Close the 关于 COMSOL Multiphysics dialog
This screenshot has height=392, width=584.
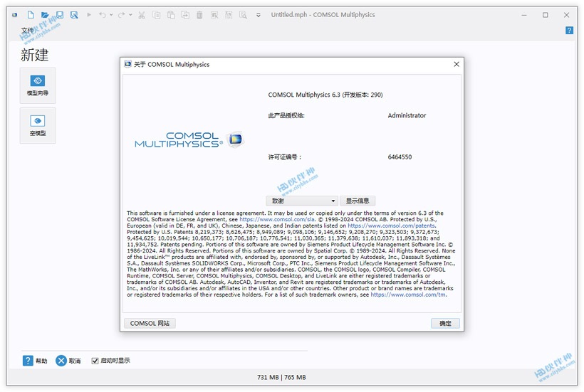click(457, 64)
